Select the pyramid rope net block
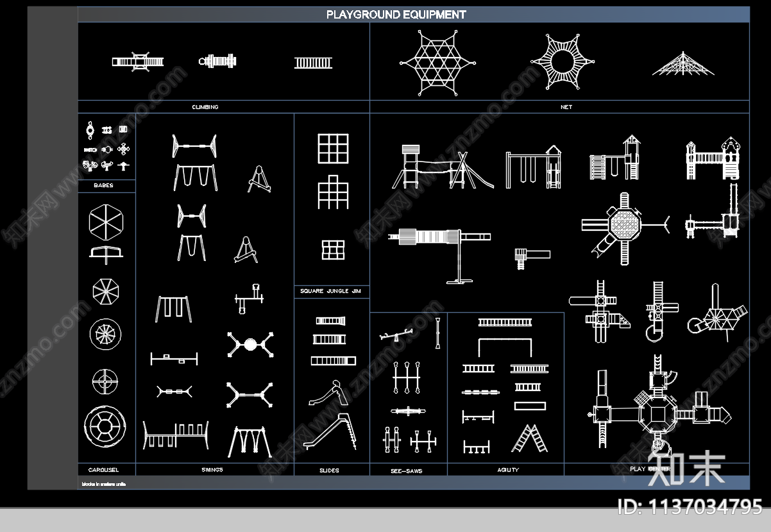771x532 pixels. click(684, 64)
